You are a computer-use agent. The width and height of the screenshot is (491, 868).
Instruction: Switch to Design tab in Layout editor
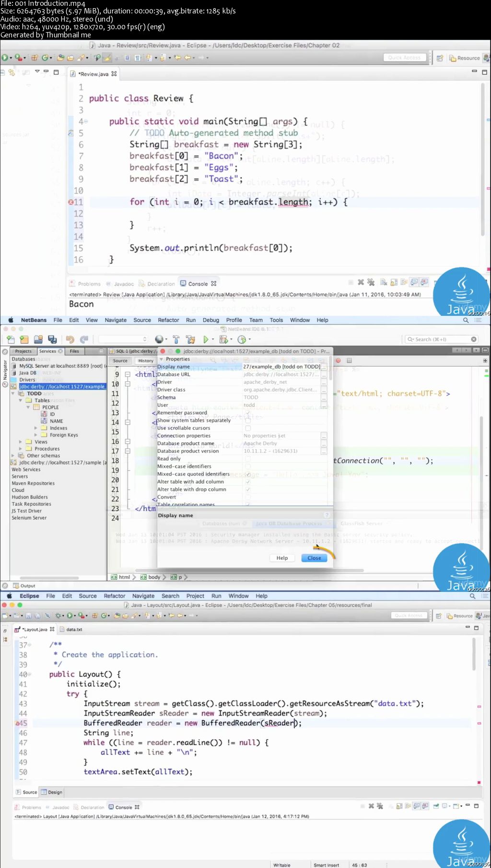(x=52, y=792)
